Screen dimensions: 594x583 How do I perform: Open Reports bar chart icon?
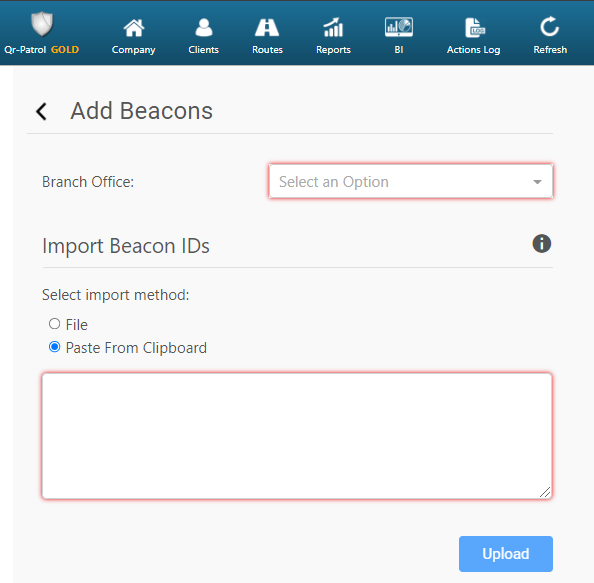[333, 28]
